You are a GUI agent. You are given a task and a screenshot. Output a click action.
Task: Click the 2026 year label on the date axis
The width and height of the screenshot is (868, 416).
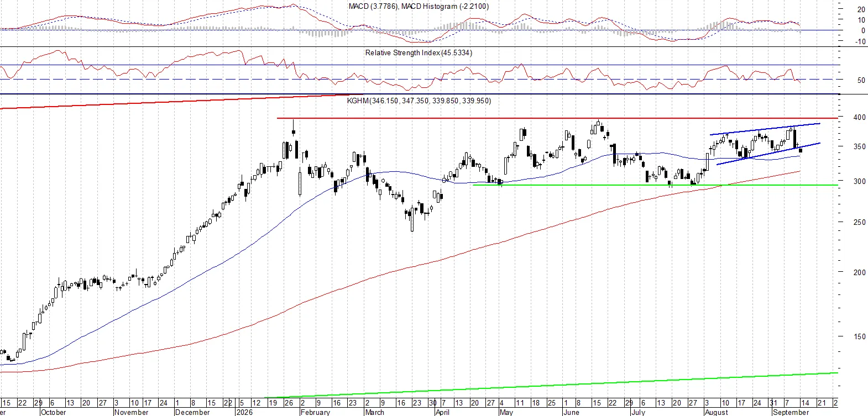coord(244,412)
